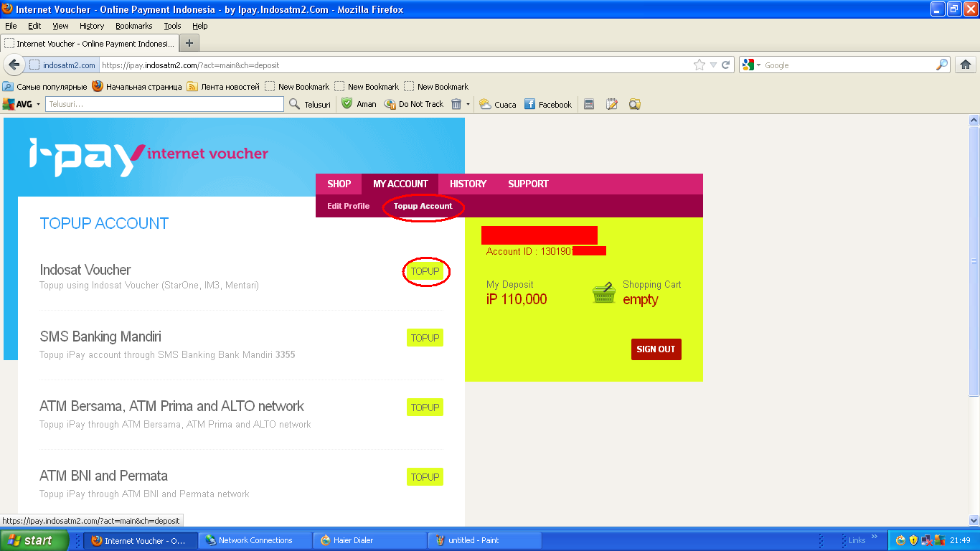Viewport: 980px width, 551px height.
Task: Select the Internet Voucher browser tab
Action: click(89, 43)
